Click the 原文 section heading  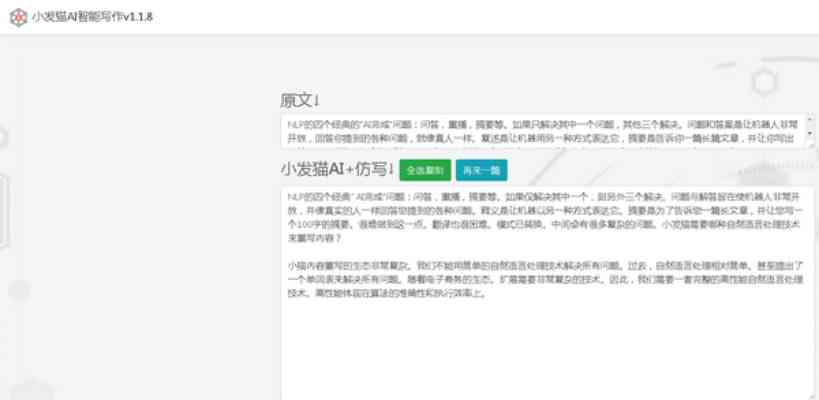[x=295, y=101]
